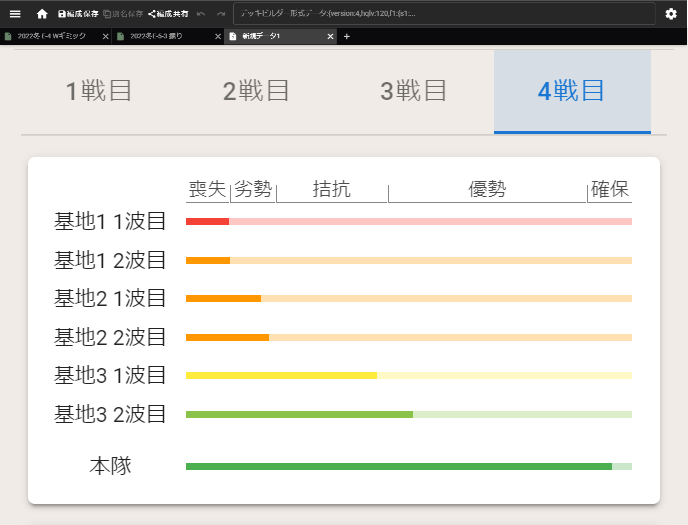Add a new tab with plus icon
The width and height of the screenshot is (688, 525).
(347, 36)
